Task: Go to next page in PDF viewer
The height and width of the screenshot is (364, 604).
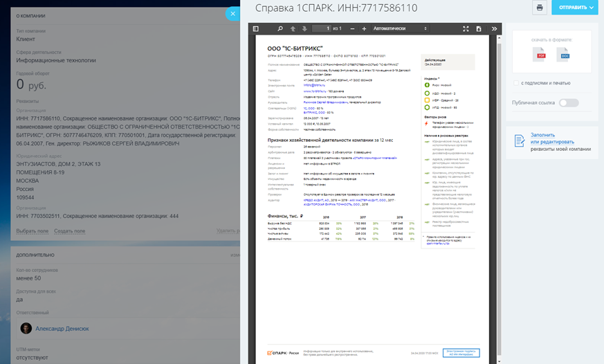Action: [304, 29]
